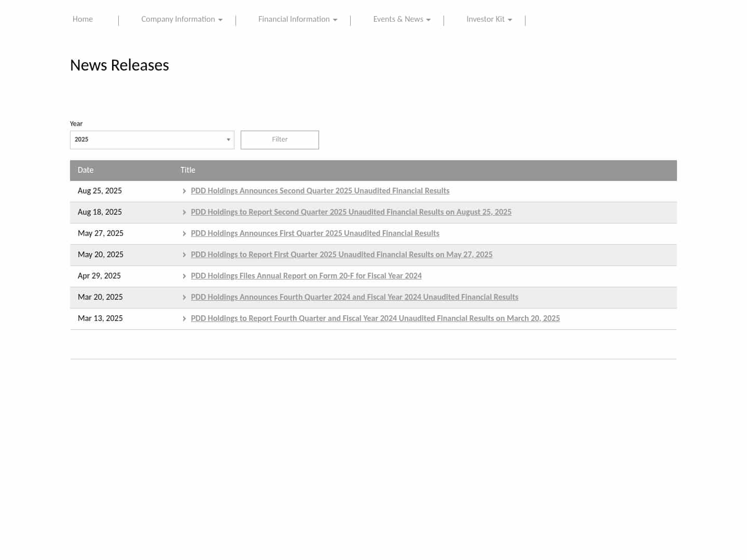Image resolution: width=747 pixels, height=560 pixels.
Task: Open the Investor Kit menu
Action: click(489, 19)
